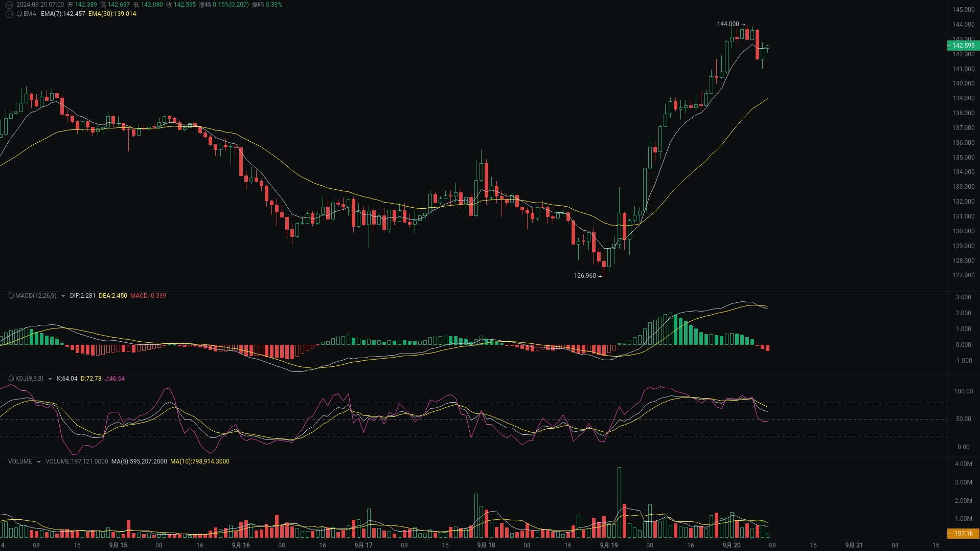
Task: Click the MA(10):798,914.3000 volume average label
Action: tap(199, 461)
